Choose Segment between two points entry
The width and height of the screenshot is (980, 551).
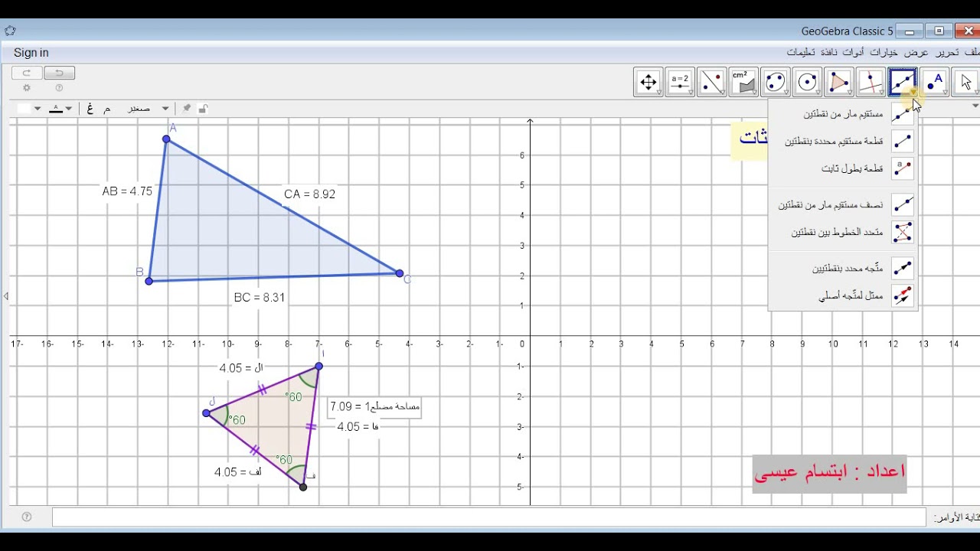click(843, 142)
